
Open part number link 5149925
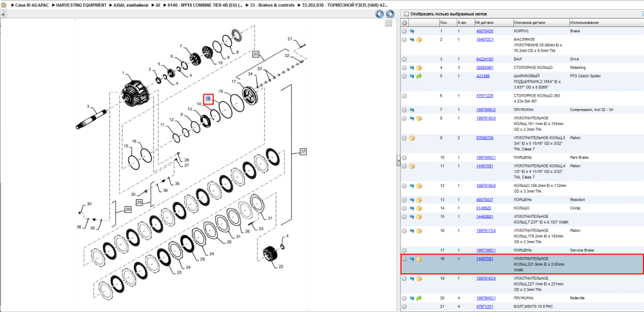pos(484,208)
